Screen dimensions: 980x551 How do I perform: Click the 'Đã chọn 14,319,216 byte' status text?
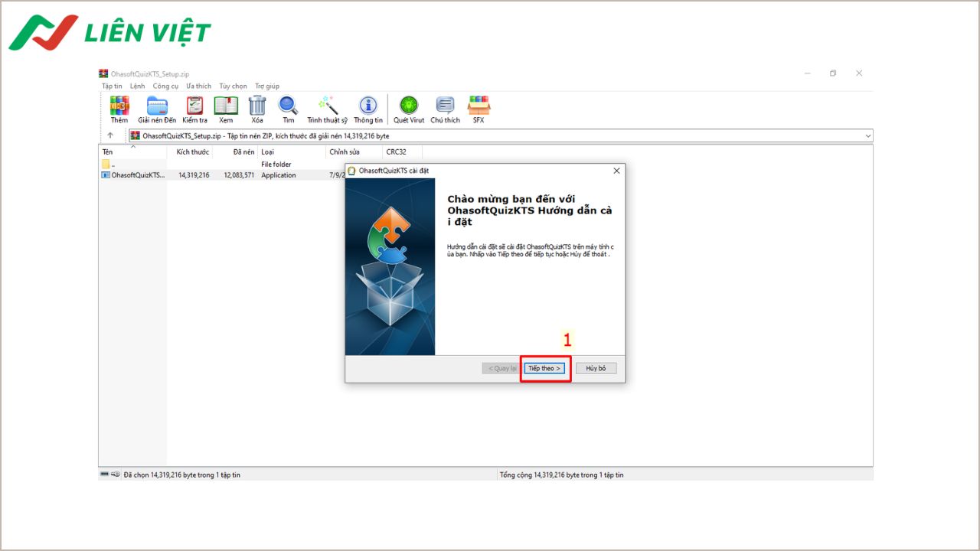click(x=181, y=475)
